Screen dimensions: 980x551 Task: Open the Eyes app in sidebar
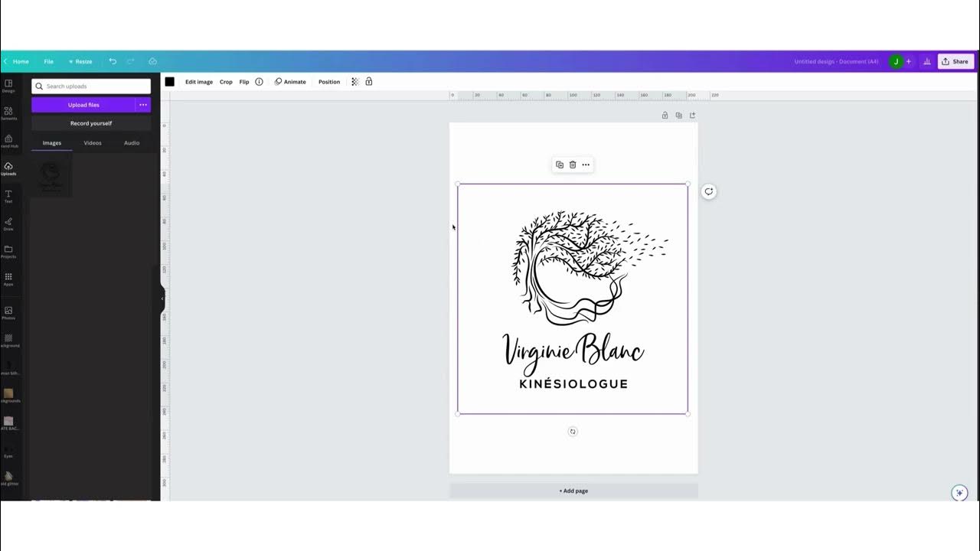point(8,450)
